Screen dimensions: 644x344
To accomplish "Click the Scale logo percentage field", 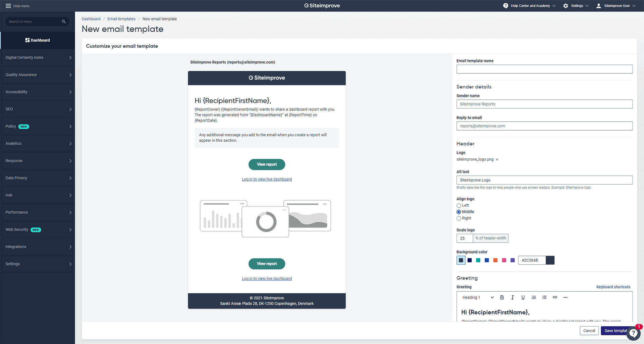I will (x=465, y=238).
